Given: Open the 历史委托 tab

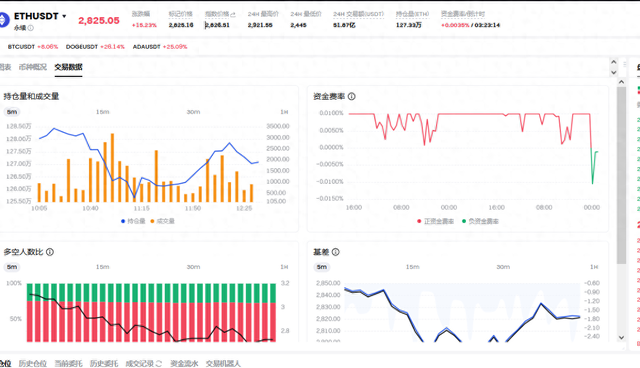Looking at the screenshot, I should (x=104, y=363).
